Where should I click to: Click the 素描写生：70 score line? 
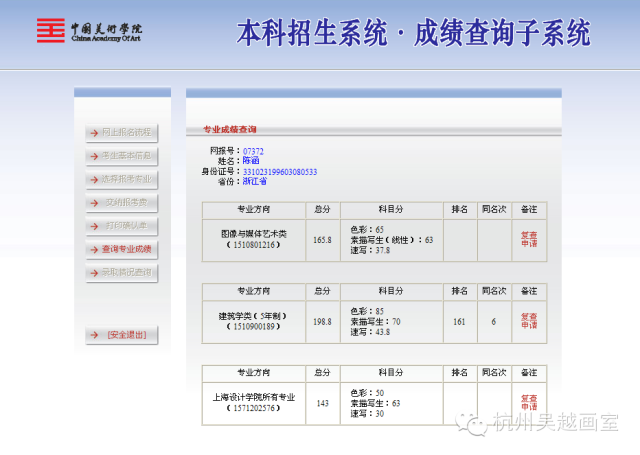tap(376, 322)
